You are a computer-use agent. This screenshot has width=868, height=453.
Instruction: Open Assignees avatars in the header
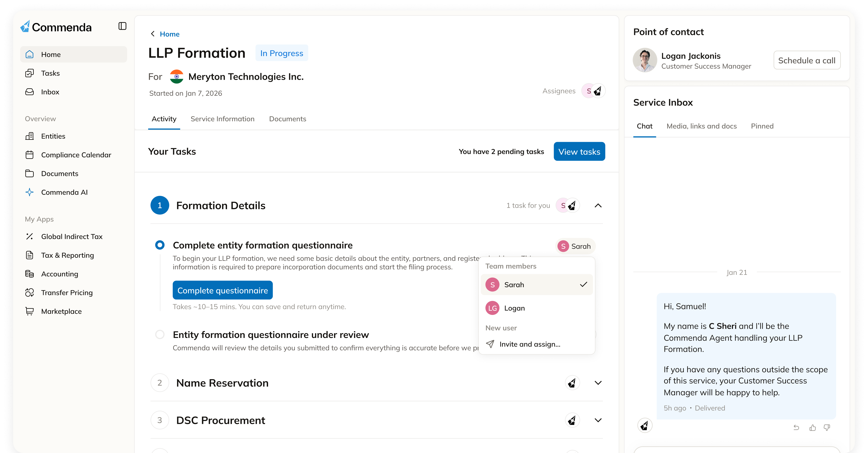click(593, 91)
